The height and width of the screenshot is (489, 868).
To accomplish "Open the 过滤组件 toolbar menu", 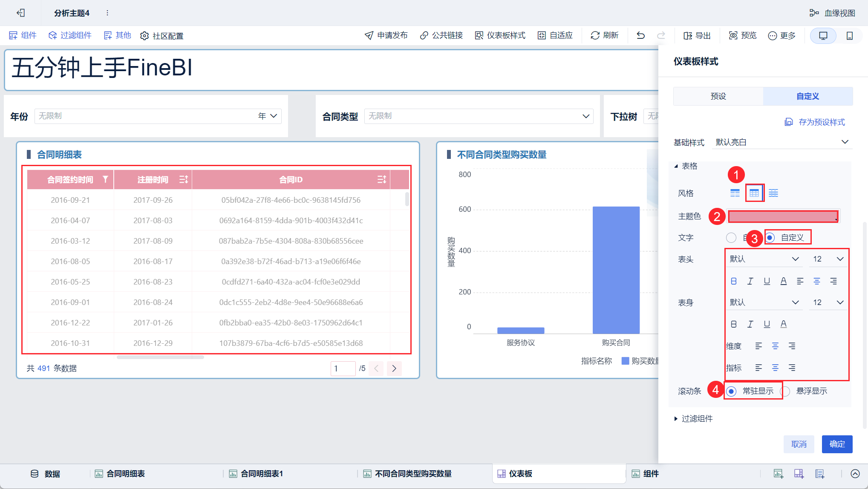I will click(x=70, y=35).
